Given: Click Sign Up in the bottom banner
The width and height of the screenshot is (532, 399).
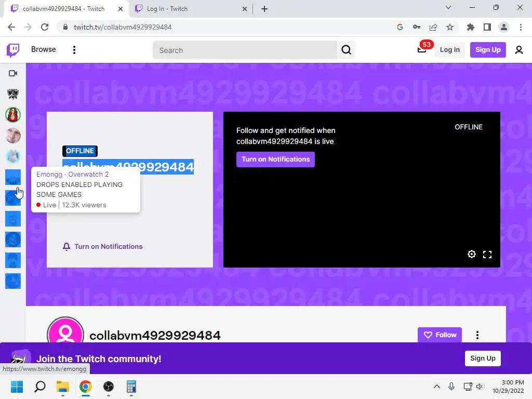Looking at the screenshot, I should pos(483,358).
